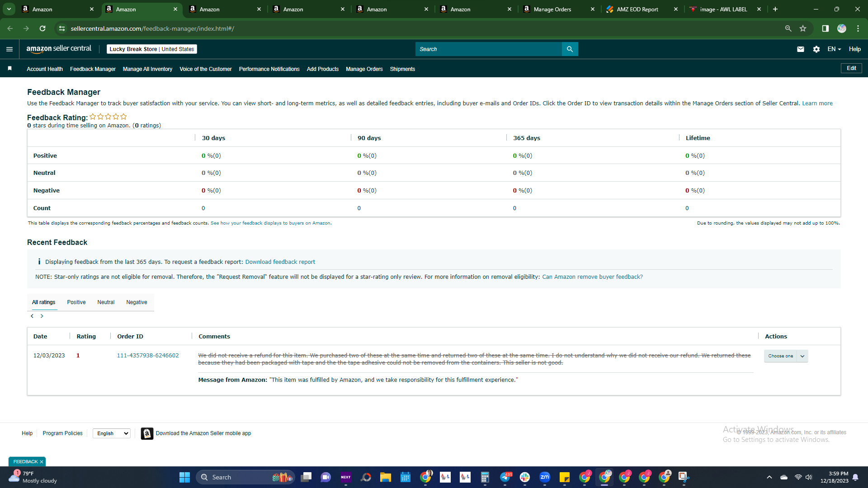Open Manage Orders in the navigation bar

coord(364,69)
